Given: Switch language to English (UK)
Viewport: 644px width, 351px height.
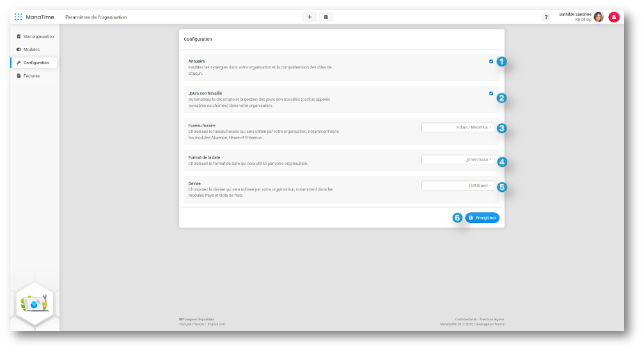Looking at the screenshot, I should 216,324.
